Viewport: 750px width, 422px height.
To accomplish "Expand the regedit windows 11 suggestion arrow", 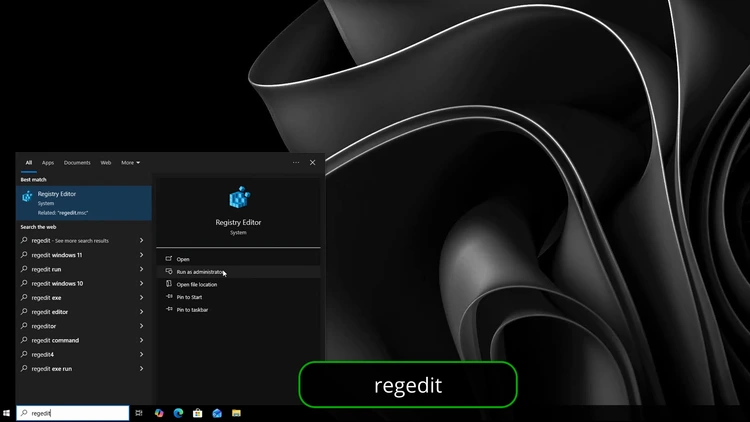I will (x=142, y=255).
